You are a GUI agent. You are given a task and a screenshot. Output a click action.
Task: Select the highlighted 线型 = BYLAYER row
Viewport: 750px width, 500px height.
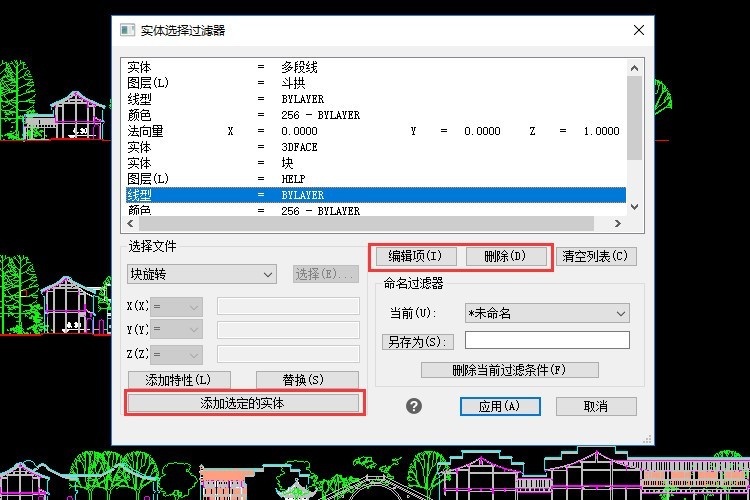pos(375,195)
